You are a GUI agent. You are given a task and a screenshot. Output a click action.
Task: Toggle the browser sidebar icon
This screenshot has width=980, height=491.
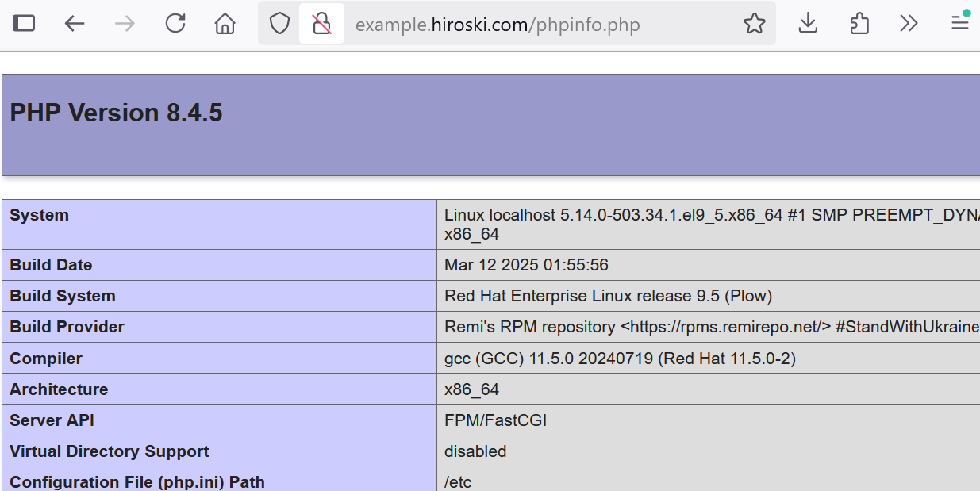pyautogui.click(x=24, y=23)
